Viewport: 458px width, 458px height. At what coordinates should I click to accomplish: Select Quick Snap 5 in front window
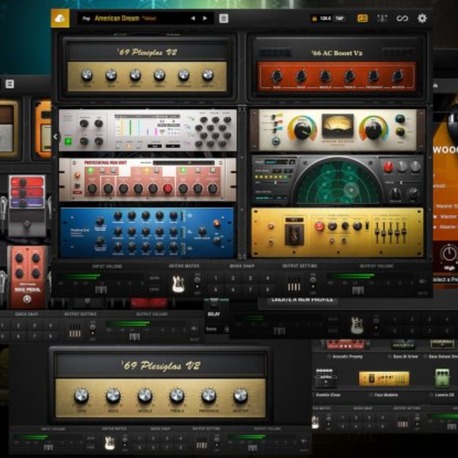[216, 290]
